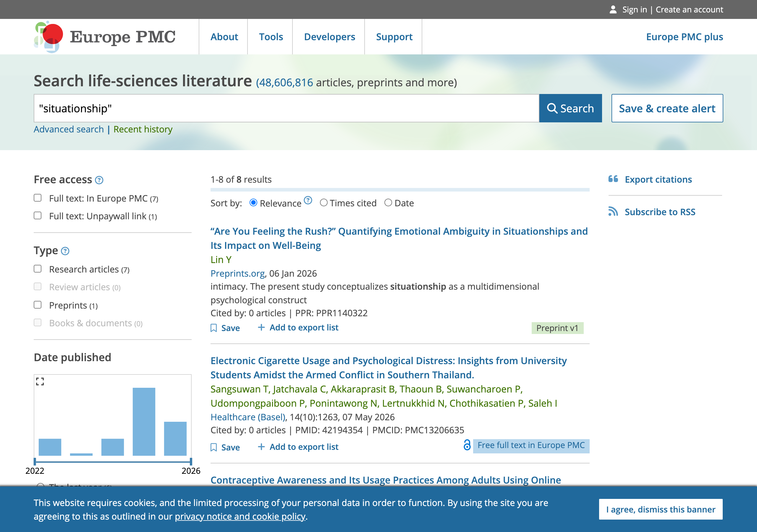Click I agree, dismiss this banner

tap(661, 509)
